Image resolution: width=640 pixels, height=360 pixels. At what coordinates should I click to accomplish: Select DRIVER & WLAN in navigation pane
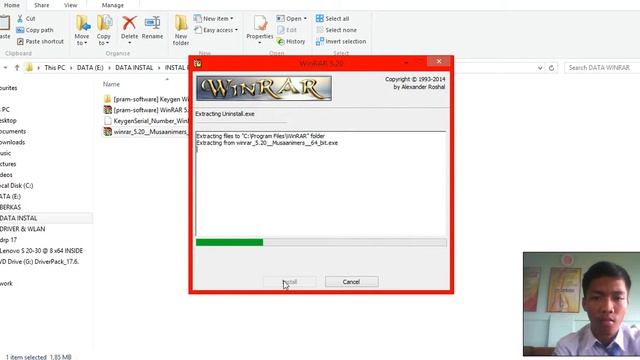coord(22,229)
